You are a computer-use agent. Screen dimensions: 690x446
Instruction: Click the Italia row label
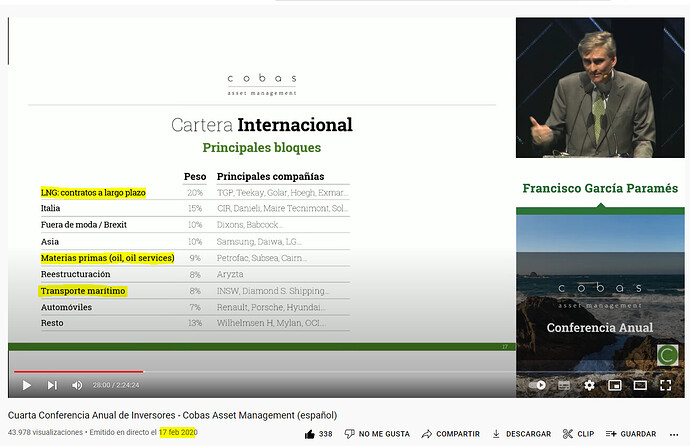click(x=51, y=208)
